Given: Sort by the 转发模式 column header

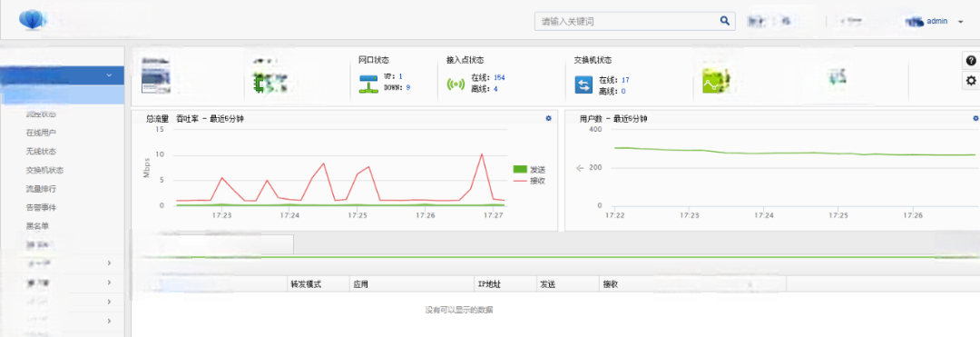Looking at the screenshot, I should [306, 284].
